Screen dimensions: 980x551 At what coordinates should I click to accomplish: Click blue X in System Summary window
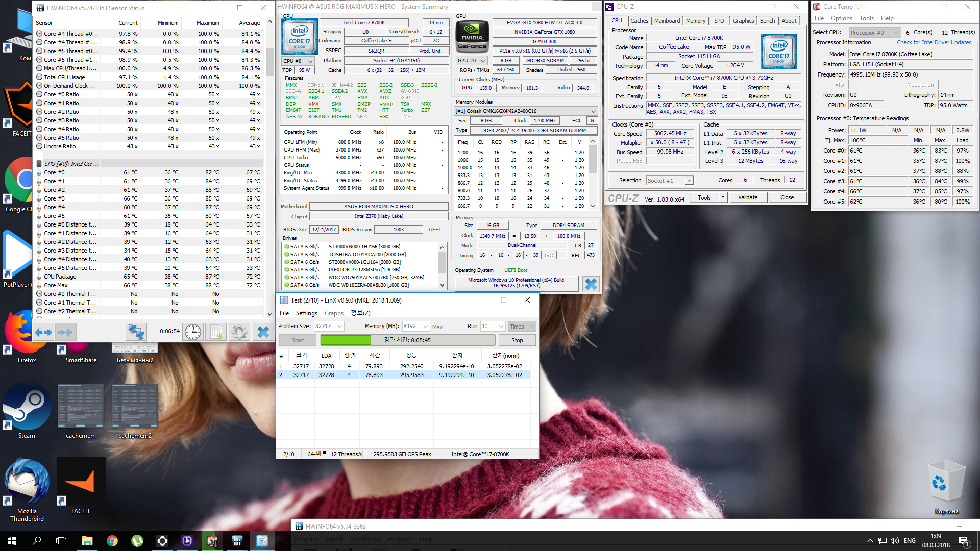coord(591,284)
